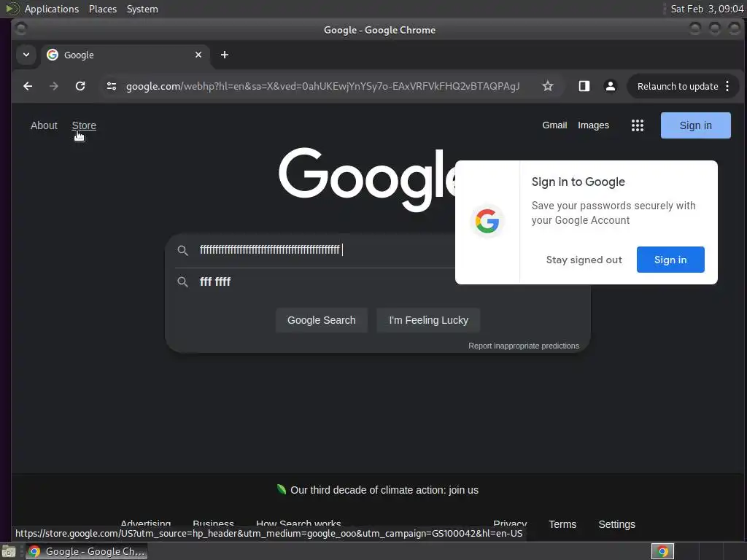Open the Settings footer link
Viewport: 747px width, 560px height.
(x=616, y=524)
